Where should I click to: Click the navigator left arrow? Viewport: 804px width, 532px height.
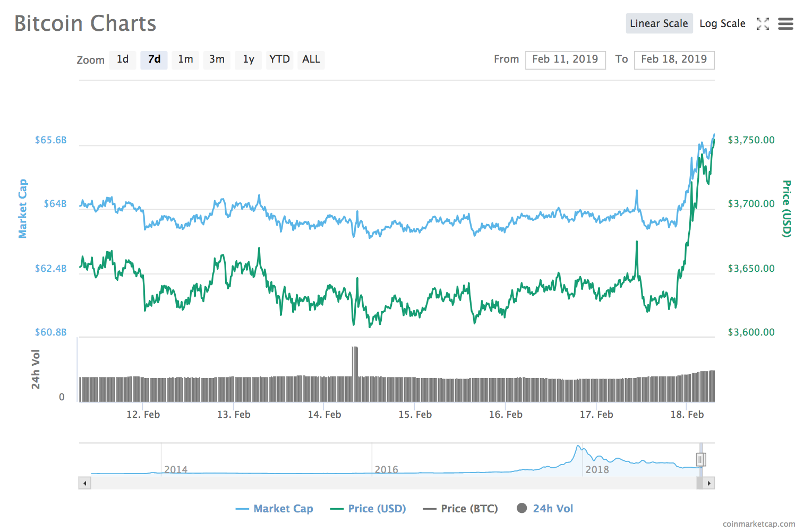coord(85,483)
